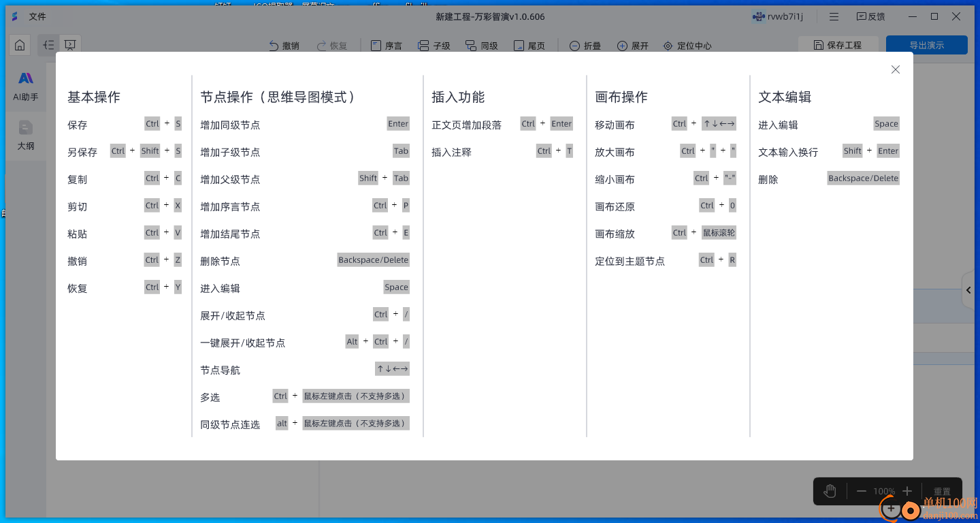Click 基本操作 section heading
The width and height of the screenshot is (980, 523).
pyautogui.click(x=94, y=97)
